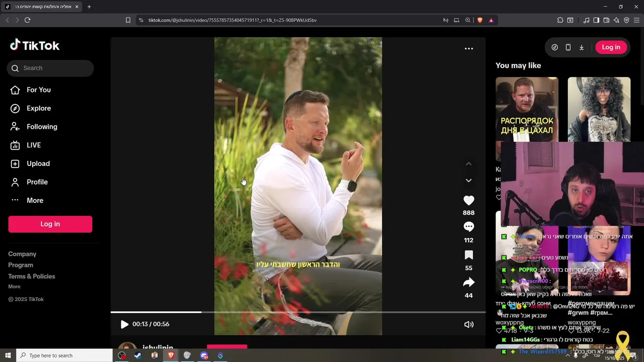Bookmark the video with favorites icon
Viewport: 644px width, 362px height.
(x=468, y=255)
